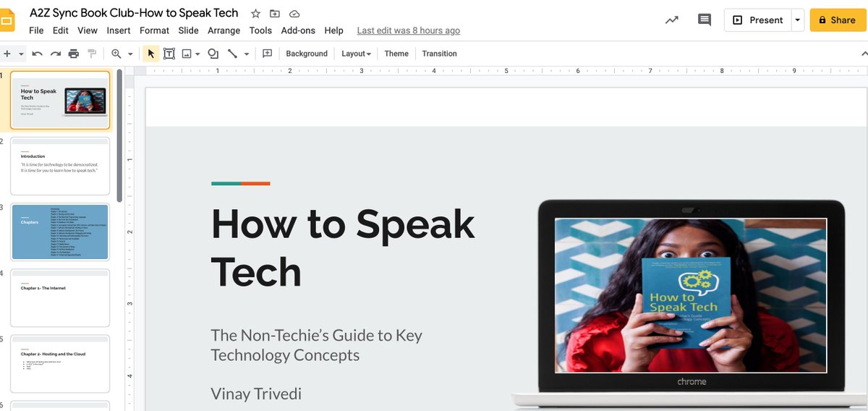This screenshot has height=411, width=868.
Task: Open the Help menu
Action: pos(333,30)
